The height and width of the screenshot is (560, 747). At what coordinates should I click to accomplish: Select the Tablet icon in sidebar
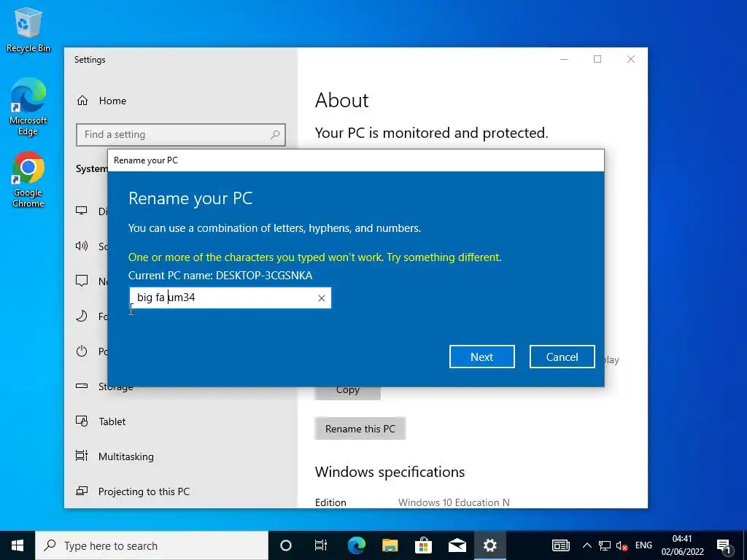click(x=82, y=421)
